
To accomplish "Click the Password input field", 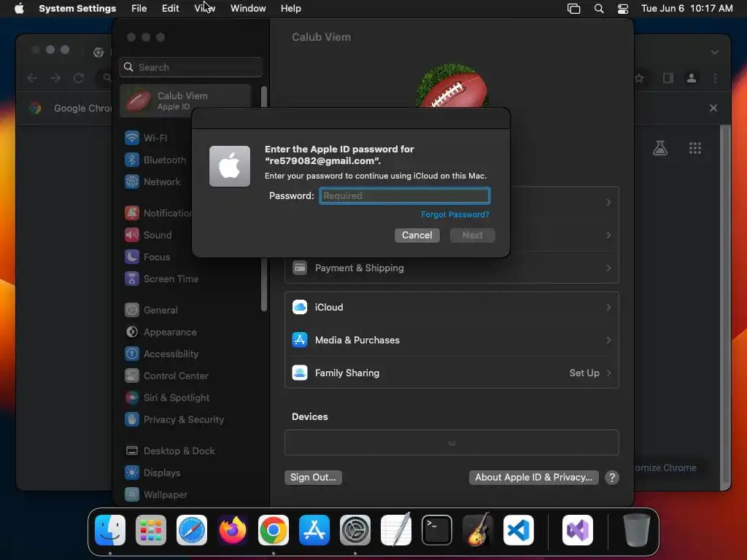I will point(404,195).
